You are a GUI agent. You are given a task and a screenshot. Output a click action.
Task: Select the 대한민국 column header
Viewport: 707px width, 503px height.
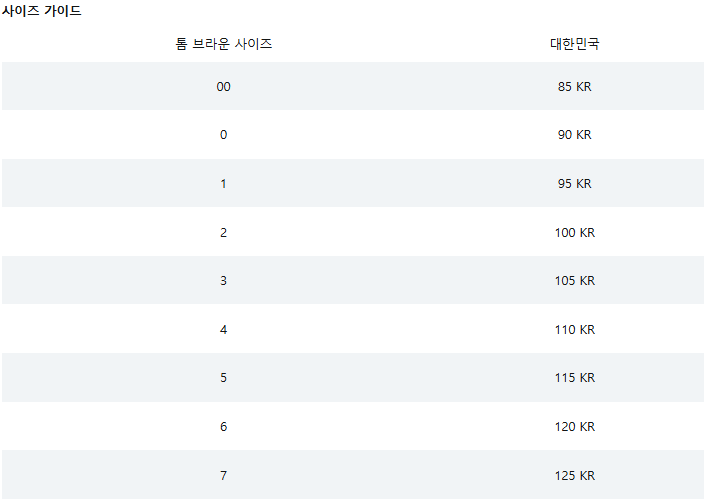coord(574,44)
